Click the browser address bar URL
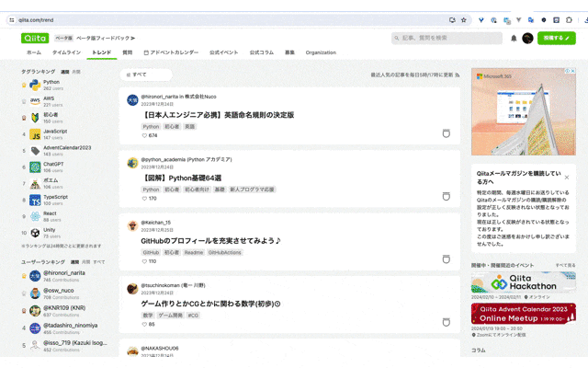 click(x=36, y=20)
